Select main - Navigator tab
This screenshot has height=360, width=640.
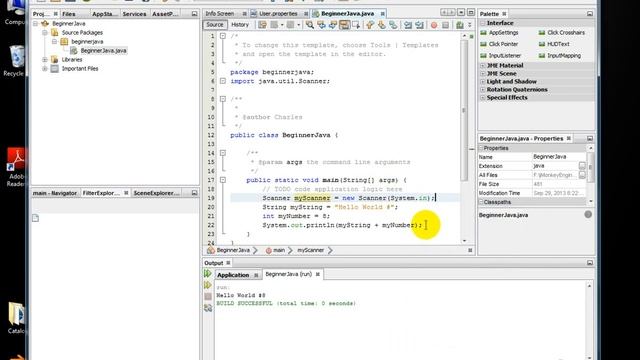(x=55, y=193)
